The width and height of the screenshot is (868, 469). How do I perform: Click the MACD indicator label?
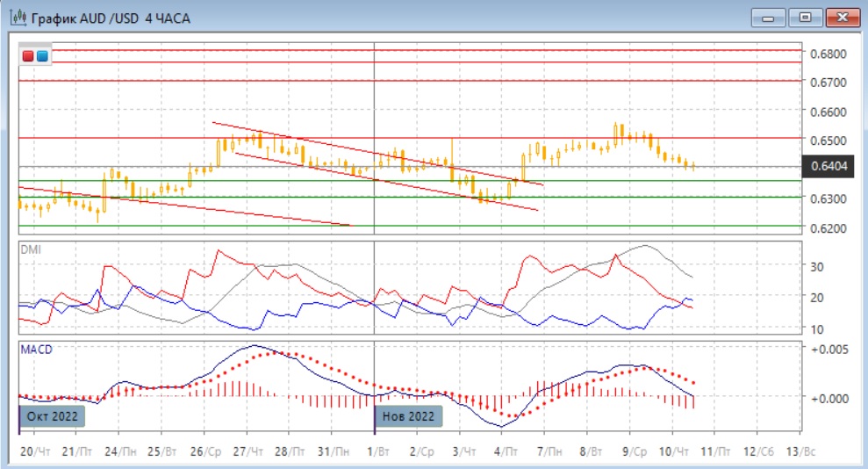[x=36, y=350]
